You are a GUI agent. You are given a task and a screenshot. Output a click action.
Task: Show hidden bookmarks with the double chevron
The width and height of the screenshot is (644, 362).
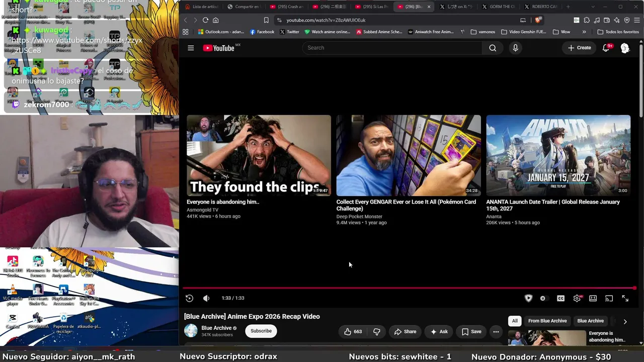(584, 32)
